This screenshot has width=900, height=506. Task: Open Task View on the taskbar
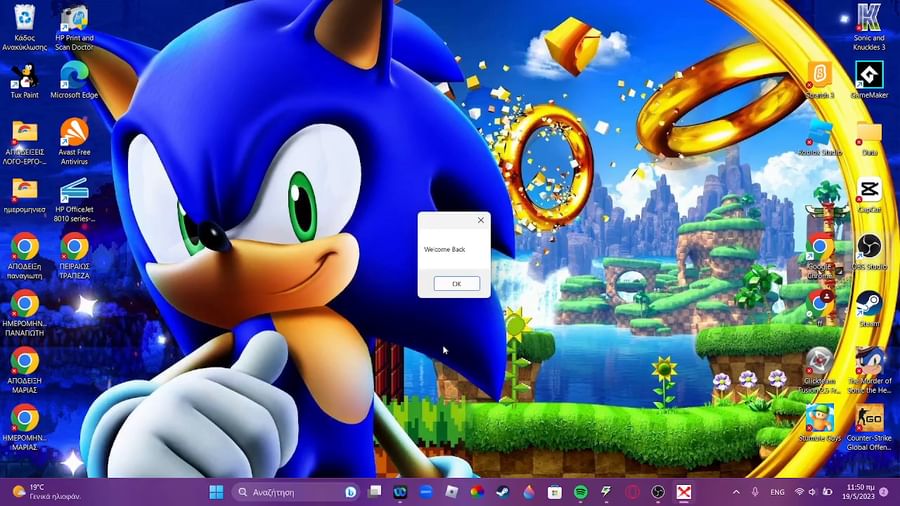click(x=375, y=492)
